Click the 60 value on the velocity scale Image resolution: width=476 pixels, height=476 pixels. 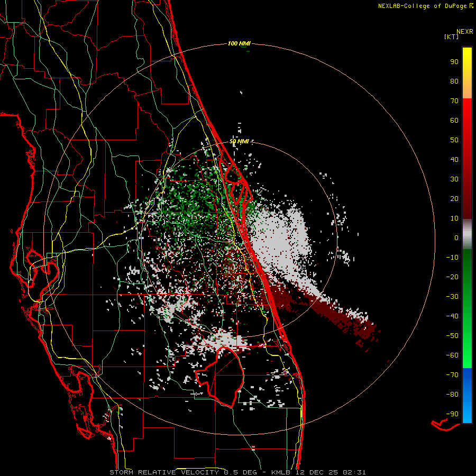[x=454, y=120]
